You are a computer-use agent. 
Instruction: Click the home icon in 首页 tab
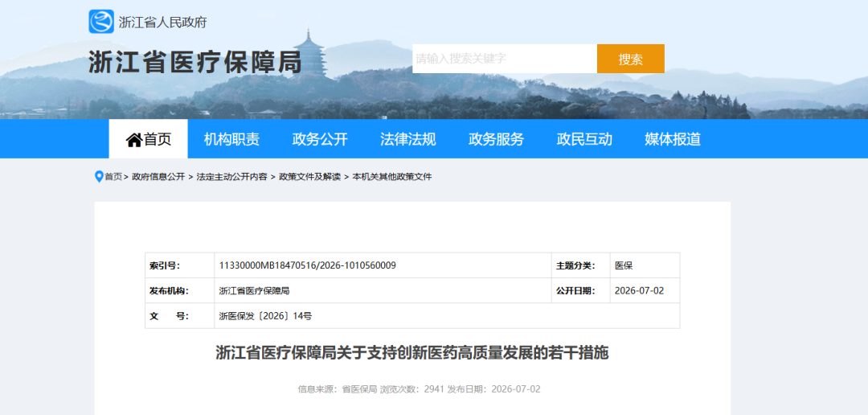[x=134, y=140]
